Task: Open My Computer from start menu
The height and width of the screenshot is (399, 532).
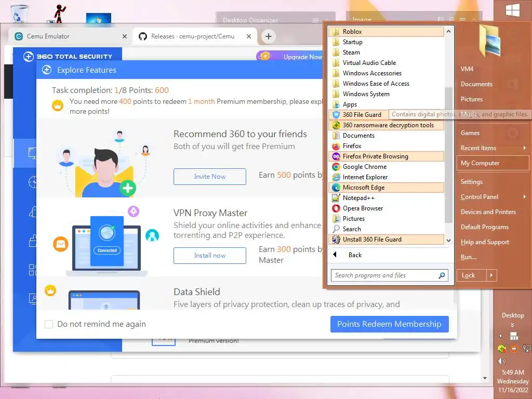Action: pos(493,163)
